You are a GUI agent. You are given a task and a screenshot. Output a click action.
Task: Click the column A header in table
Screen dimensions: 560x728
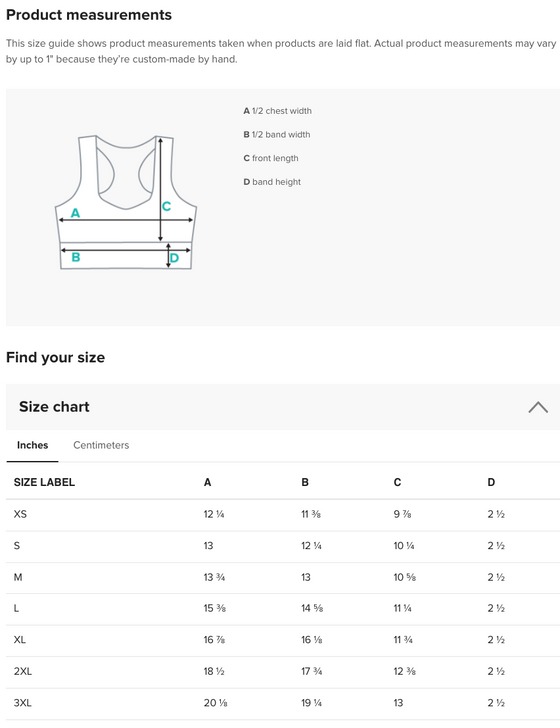click(x=208, y=482)
